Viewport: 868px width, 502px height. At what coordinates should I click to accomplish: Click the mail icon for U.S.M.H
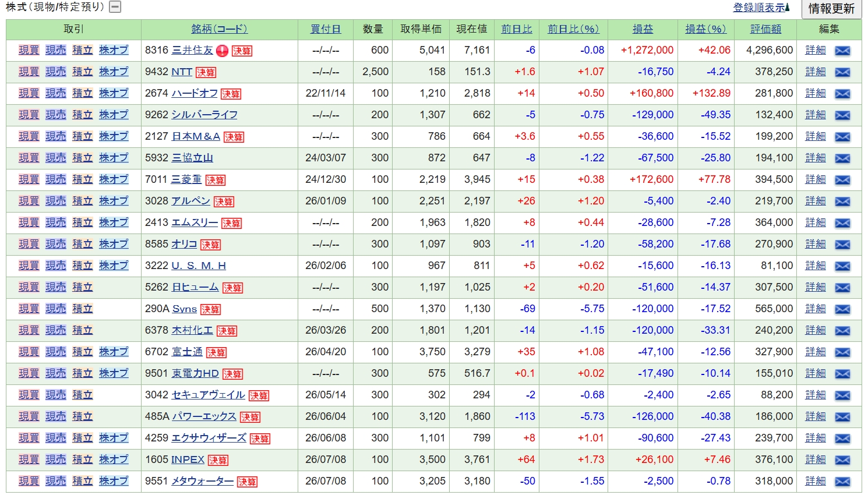[842, 266]
